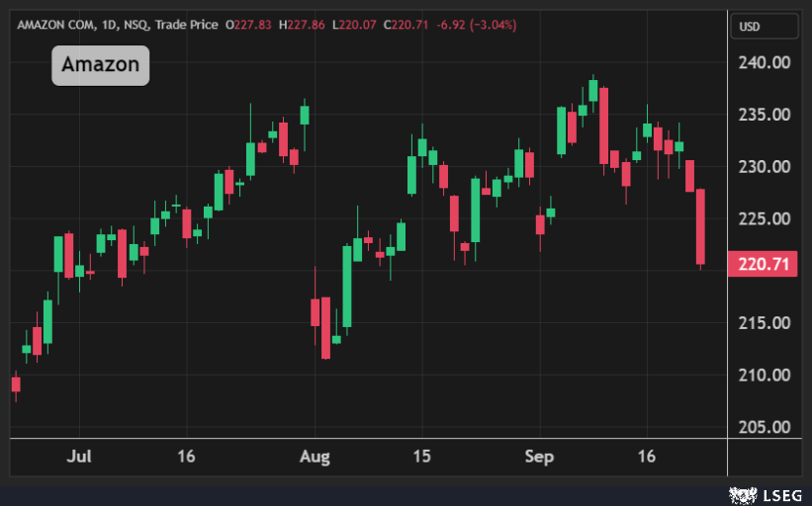
Task: Click the last red candlestick on the chart
Action: click(x=700, y=226)
